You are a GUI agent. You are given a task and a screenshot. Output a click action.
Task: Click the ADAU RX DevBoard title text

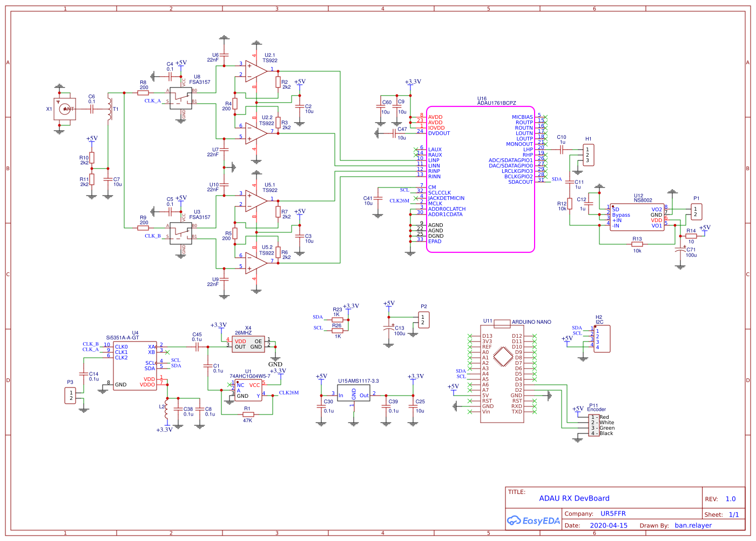574,498
